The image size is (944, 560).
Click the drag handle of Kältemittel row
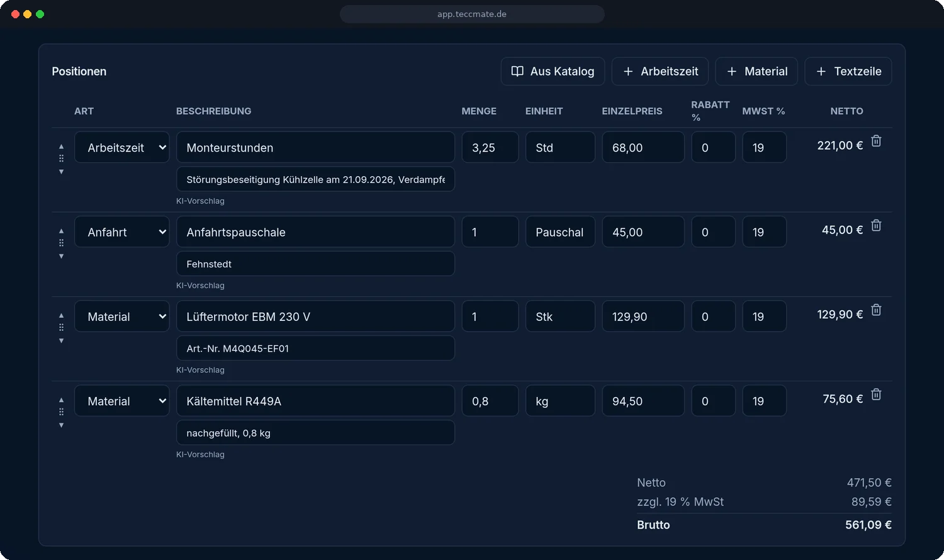61,412
